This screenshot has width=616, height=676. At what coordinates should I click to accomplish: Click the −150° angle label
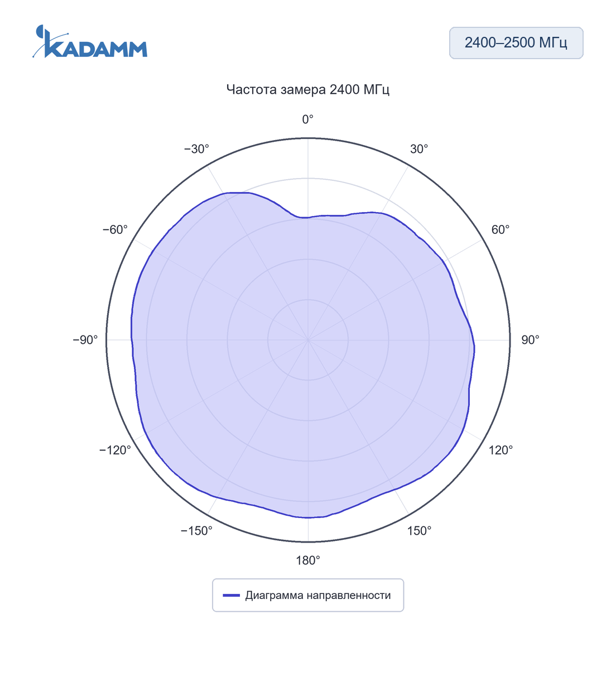[196, 531]
